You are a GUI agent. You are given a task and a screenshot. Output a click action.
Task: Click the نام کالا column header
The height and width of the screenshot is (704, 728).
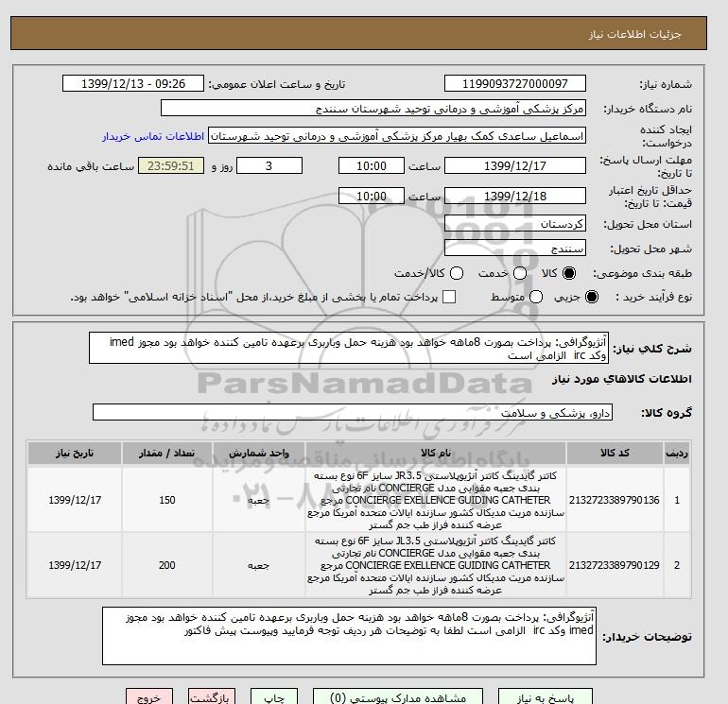click(436, 453)
